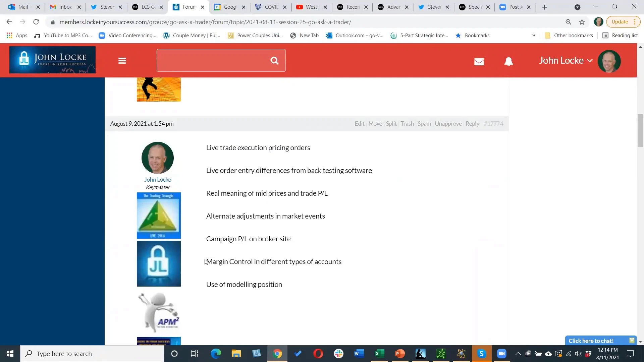Click the browser back arrow
The height and width of the screenshot is (362, 644).
pyautogui.click(x=9, y=22)
